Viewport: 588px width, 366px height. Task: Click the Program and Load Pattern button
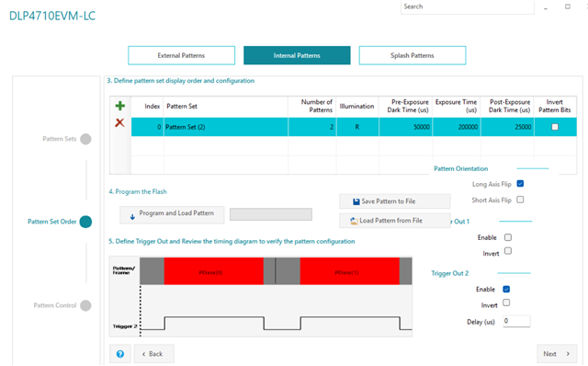pos(172,214)
